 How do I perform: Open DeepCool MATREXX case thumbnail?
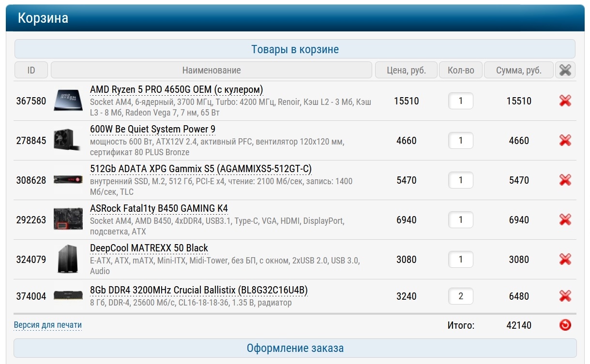coord(69,260)
